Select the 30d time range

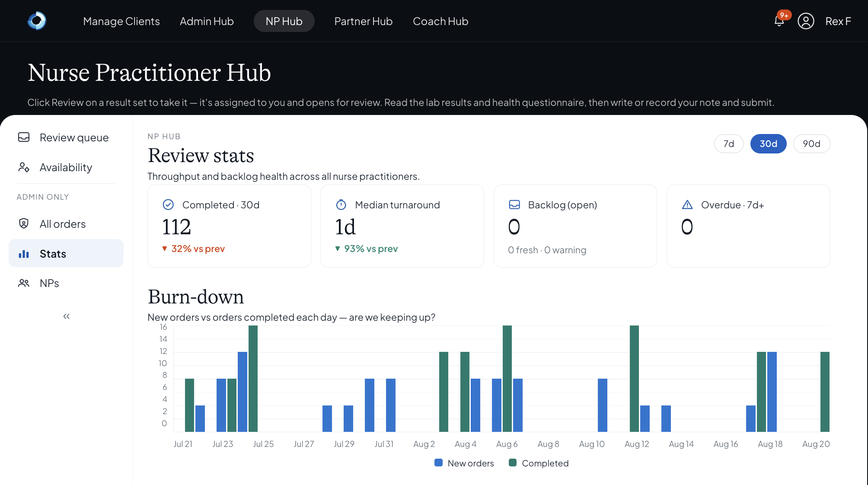(768, 144)
